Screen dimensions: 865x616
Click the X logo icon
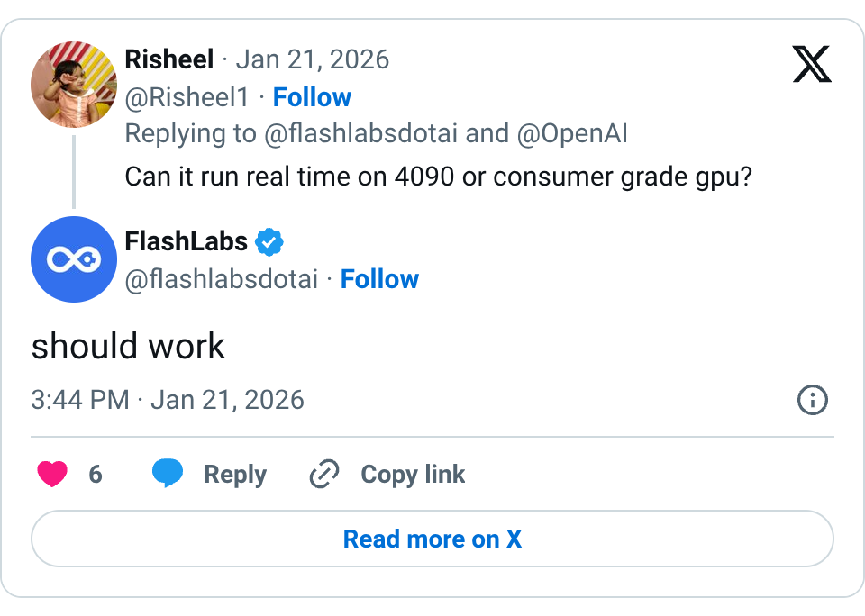point(811,63)
